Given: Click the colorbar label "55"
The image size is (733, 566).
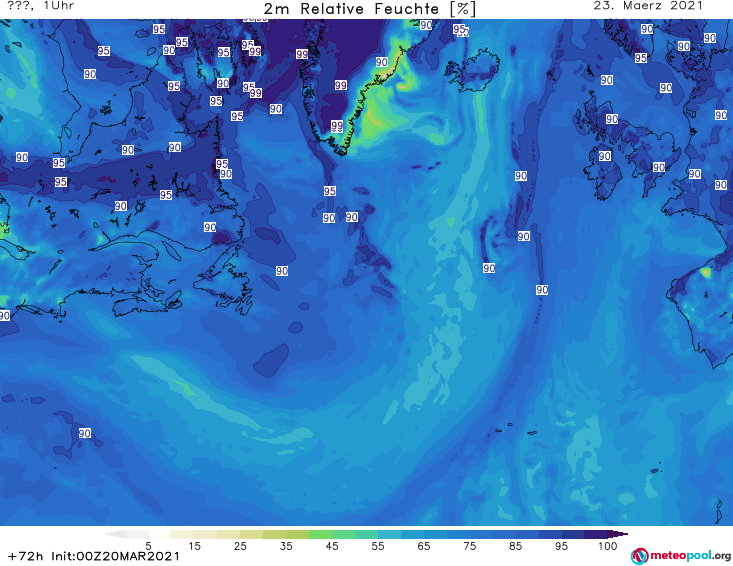Looking at the screenshot, I should tap(378, 545).
